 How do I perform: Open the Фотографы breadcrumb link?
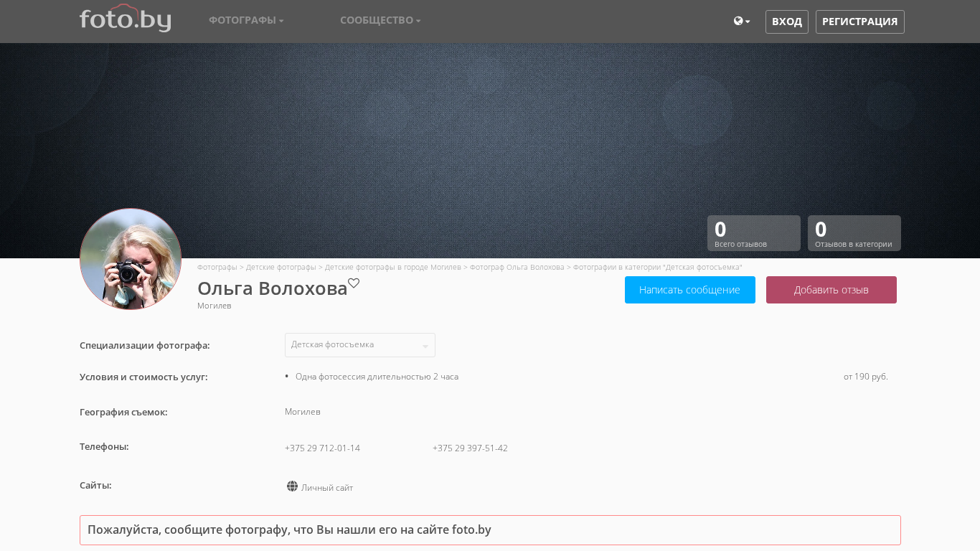tap(217, 268)
